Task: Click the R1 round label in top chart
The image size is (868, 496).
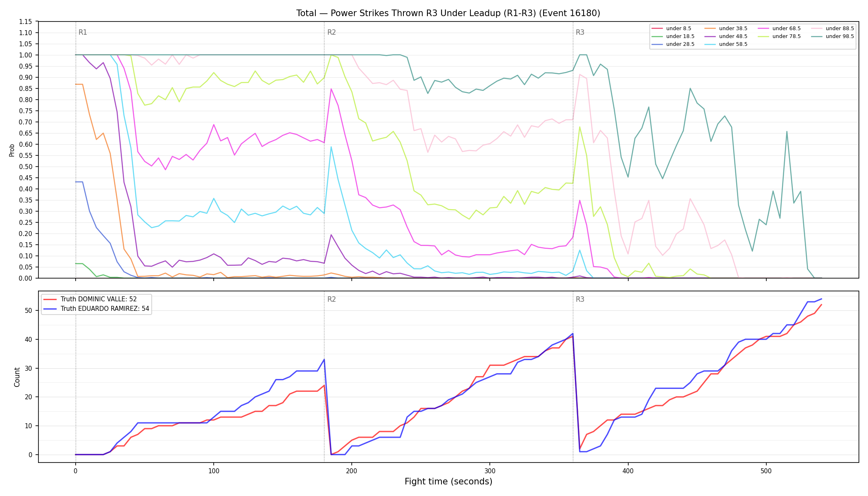Action: pos(83,32)
